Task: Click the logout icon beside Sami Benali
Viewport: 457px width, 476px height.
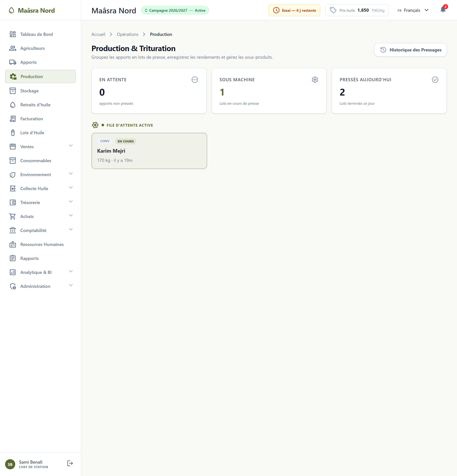Action: [x=70, y=463]
